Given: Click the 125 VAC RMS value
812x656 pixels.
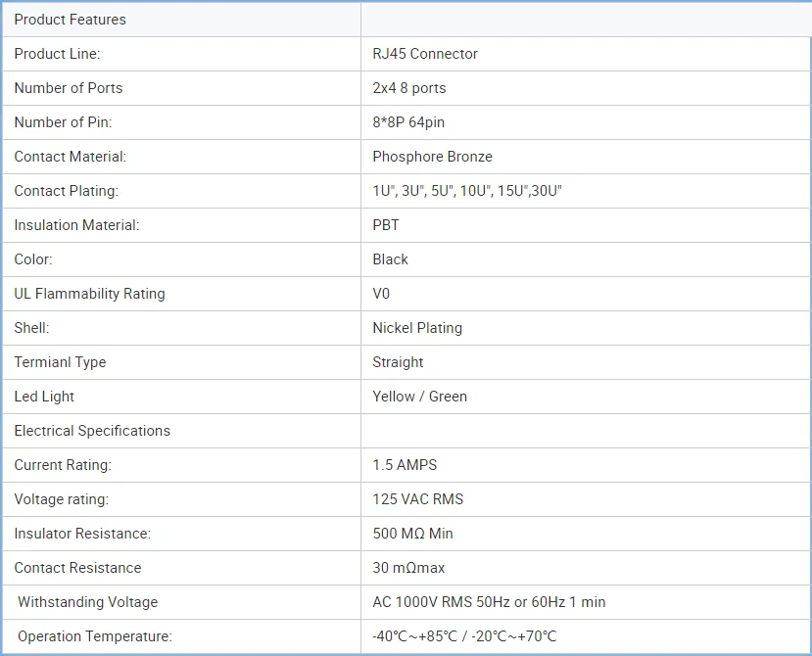Looking at the screenshot, I should tap(417, 499).
